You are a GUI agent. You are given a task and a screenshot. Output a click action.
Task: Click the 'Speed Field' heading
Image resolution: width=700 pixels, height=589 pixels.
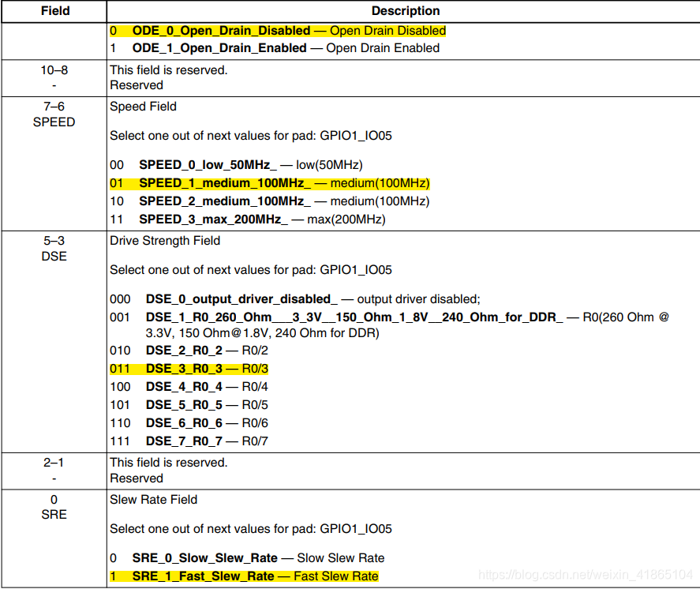[x=143, y=107]
